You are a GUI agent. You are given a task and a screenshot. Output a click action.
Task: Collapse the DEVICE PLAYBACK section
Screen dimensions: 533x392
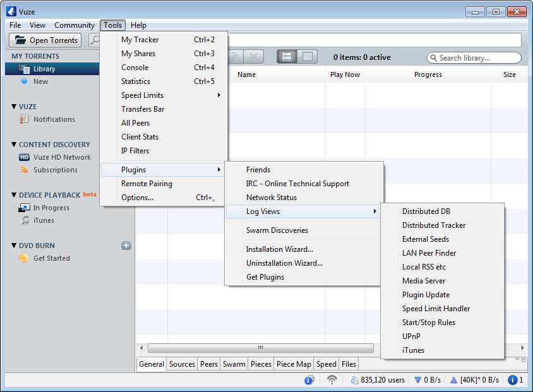click(x=14, y=195)
